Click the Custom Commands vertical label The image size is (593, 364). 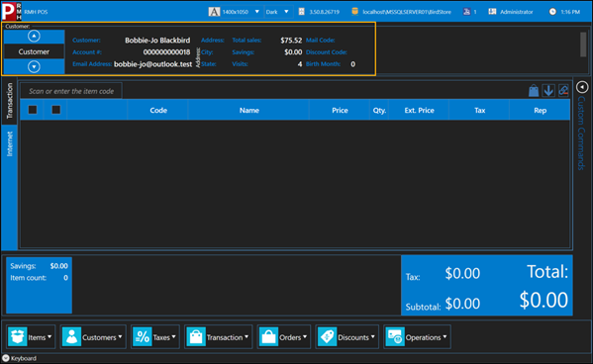(581, 134)
